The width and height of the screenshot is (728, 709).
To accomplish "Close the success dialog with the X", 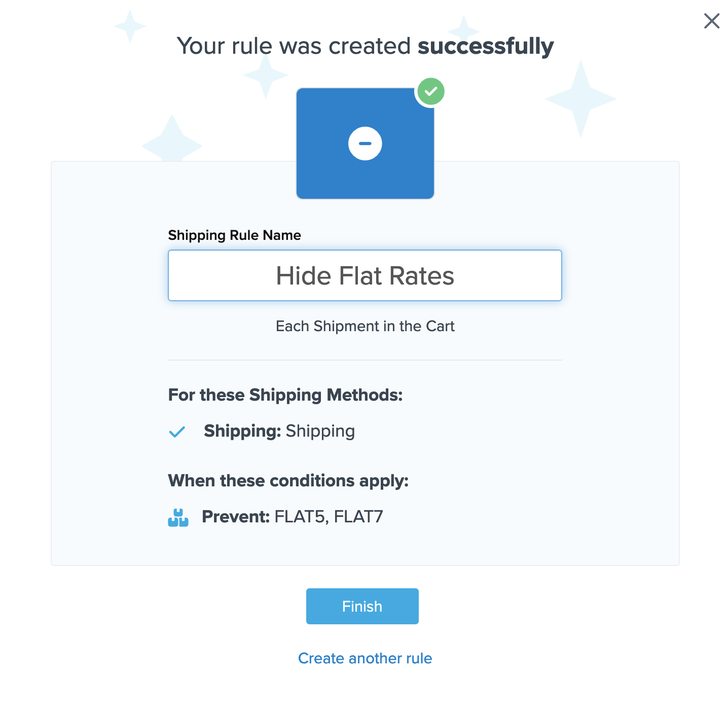I will click(x=712, y=21).
